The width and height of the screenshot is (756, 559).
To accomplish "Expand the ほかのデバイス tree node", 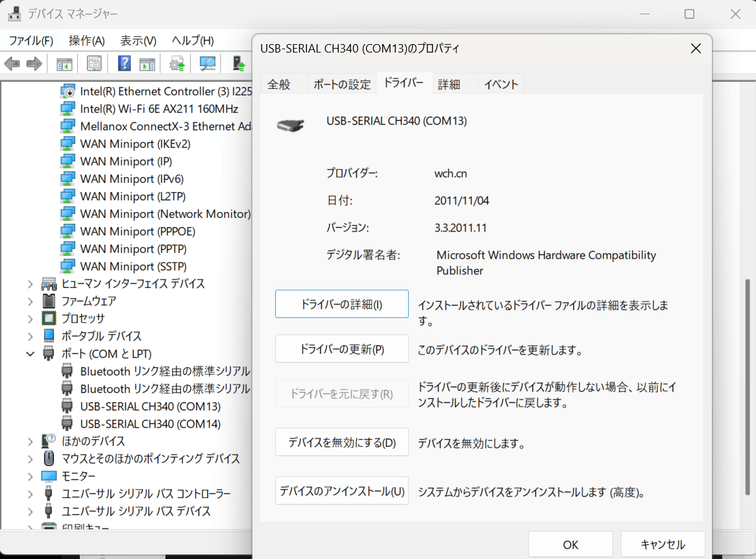I will click(x=30, y=442).
